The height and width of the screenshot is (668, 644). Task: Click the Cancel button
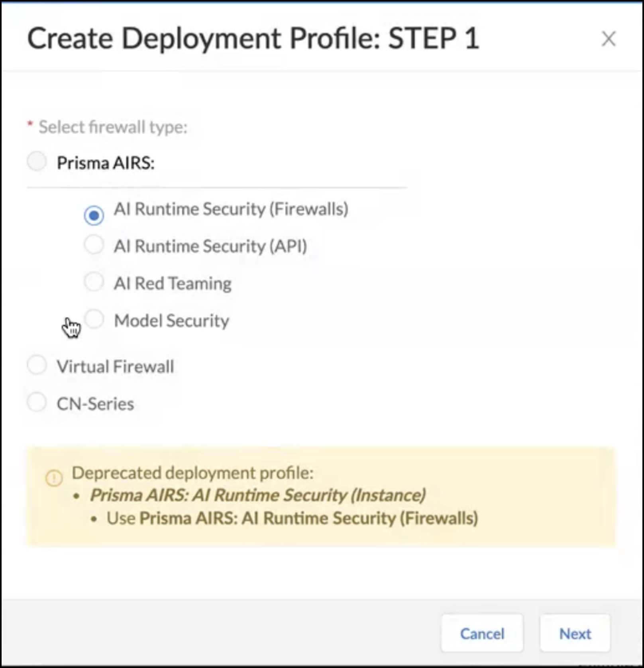point(482,633)
